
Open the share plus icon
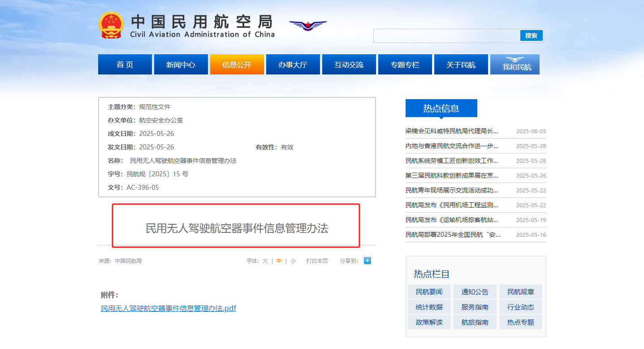[x=367, y=261]
